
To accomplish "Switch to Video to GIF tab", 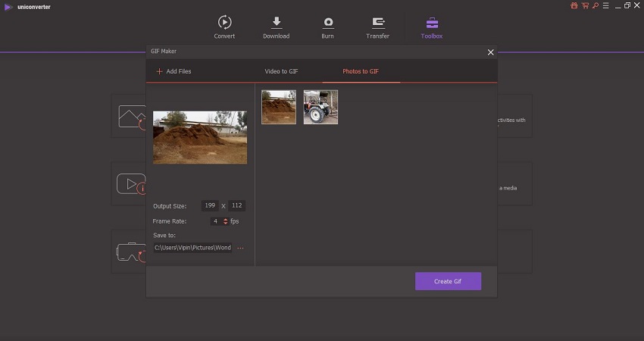I will (x=280, y=71).
